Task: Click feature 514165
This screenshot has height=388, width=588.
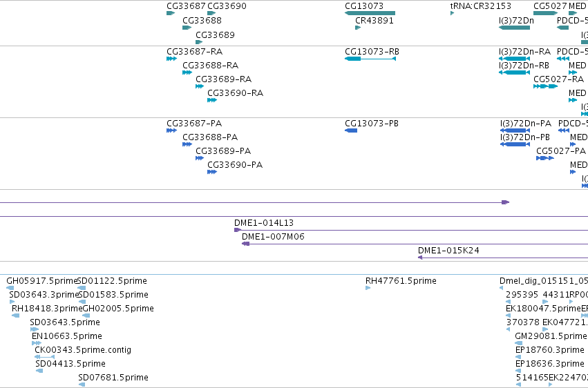Action: point(518,385)
